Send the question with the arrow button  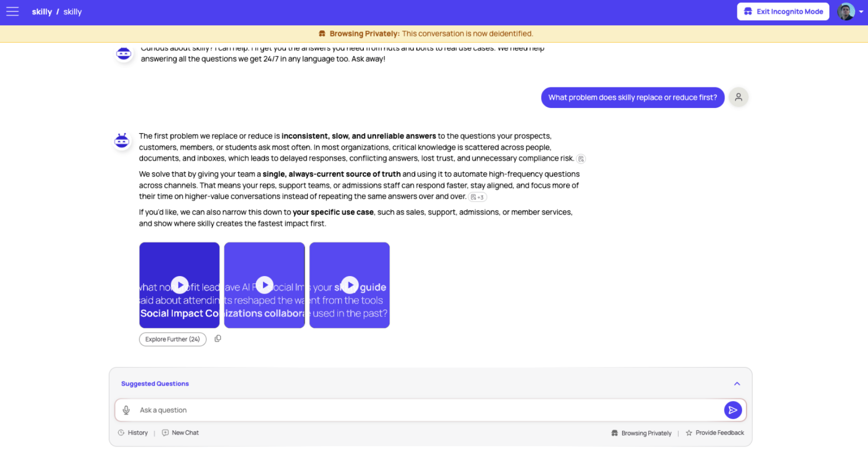[733, 410]
